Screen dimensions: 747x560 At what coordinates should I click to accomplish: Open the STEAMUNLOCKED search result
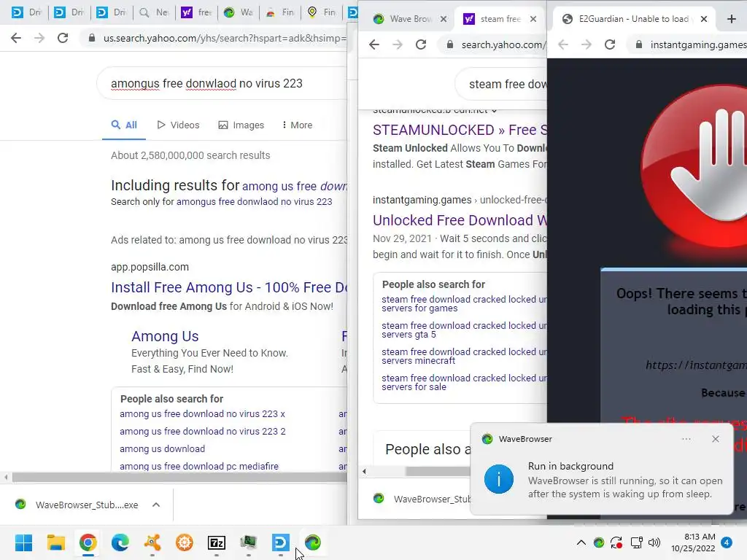[460, 130]
